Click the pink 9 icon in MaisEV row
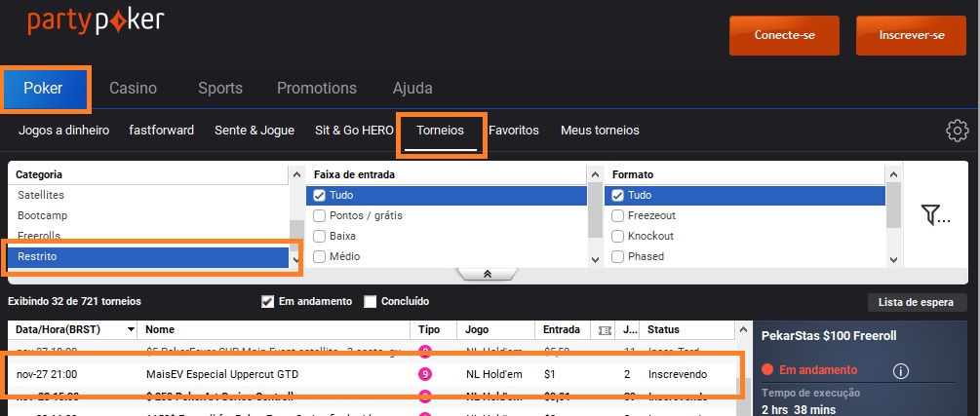 click(x=425, y=375)
